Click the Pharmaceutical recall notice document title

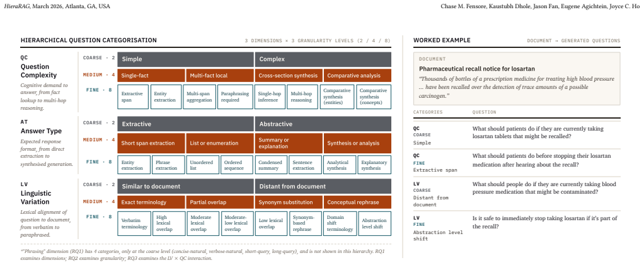[477, 69]
